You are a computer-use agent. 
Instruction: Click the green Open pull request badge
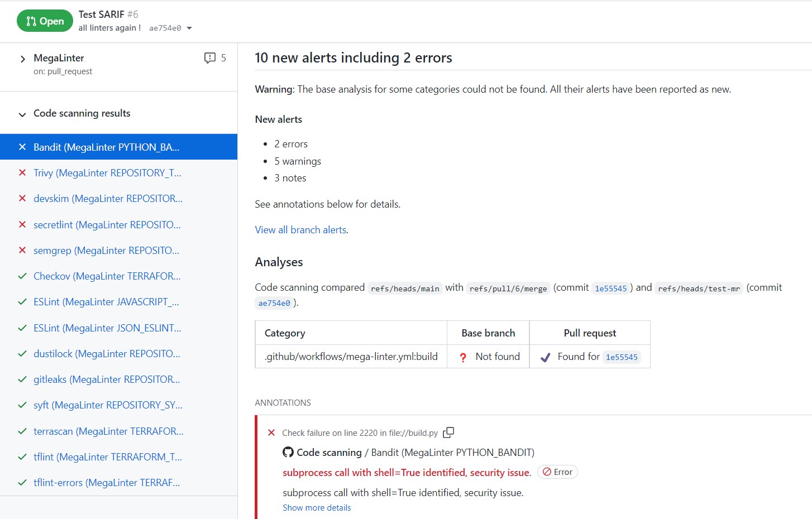point(45,21)
